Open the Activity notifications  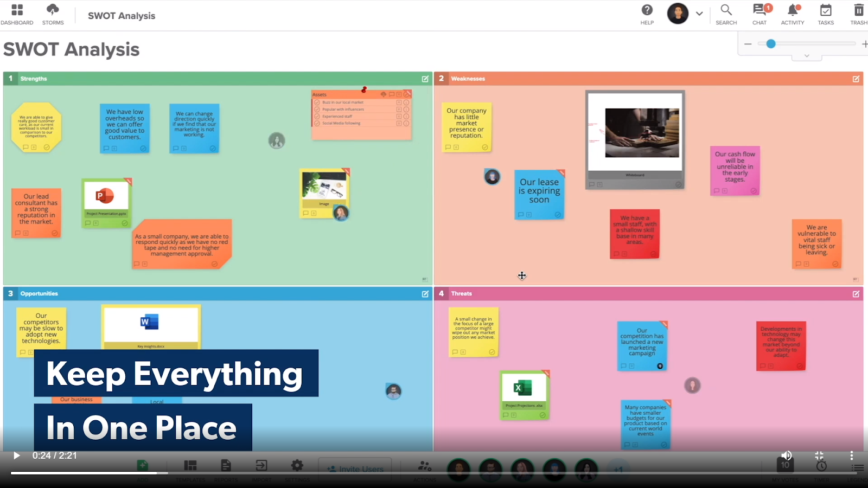[x=793, y=15]
